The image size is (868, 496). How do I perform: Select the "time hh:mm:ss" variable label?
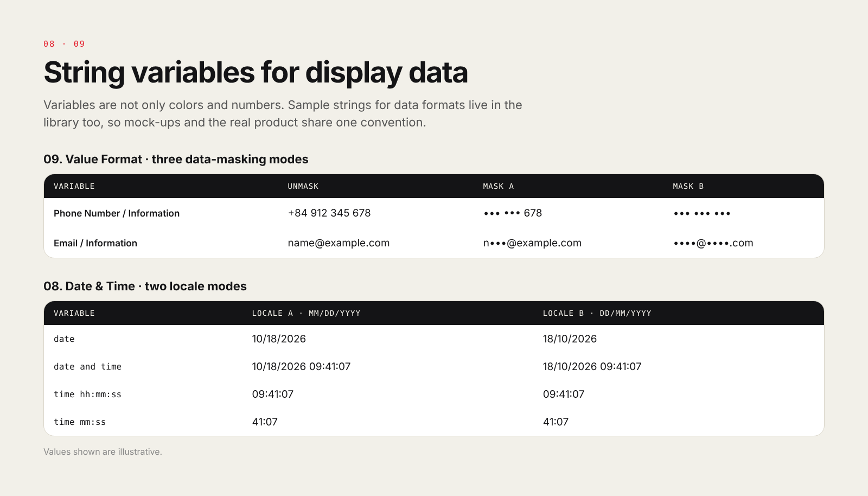(x=87, y=394)
